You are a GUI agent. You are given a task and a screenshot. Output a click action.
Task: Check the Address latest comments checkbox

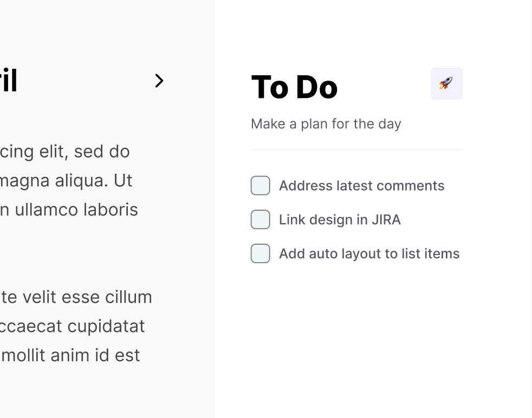[x=260, y=185]
